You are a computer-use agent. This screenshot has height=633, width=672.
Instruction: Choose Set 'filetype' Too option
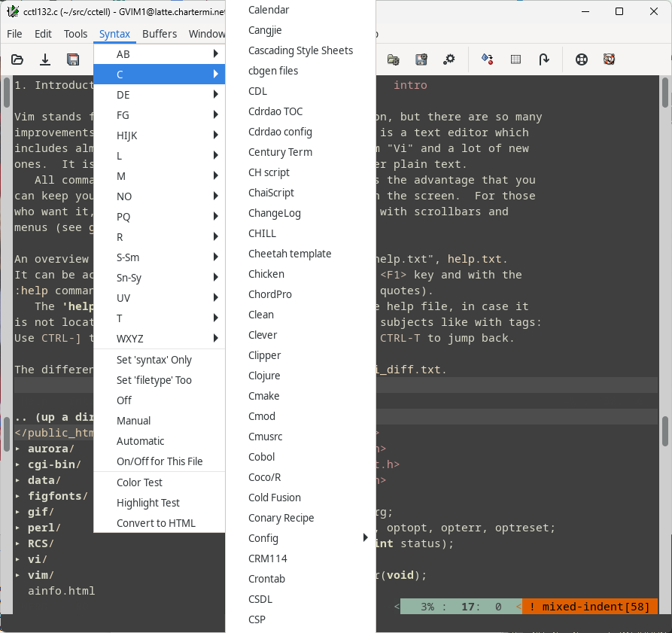click(159, 379)
